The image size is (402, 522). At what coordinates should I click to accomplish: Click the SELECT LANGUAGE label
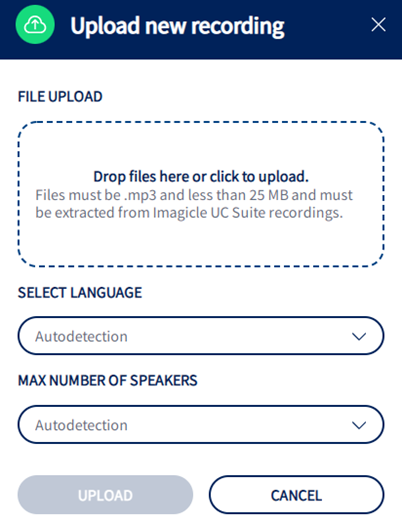tap(80, 293)
